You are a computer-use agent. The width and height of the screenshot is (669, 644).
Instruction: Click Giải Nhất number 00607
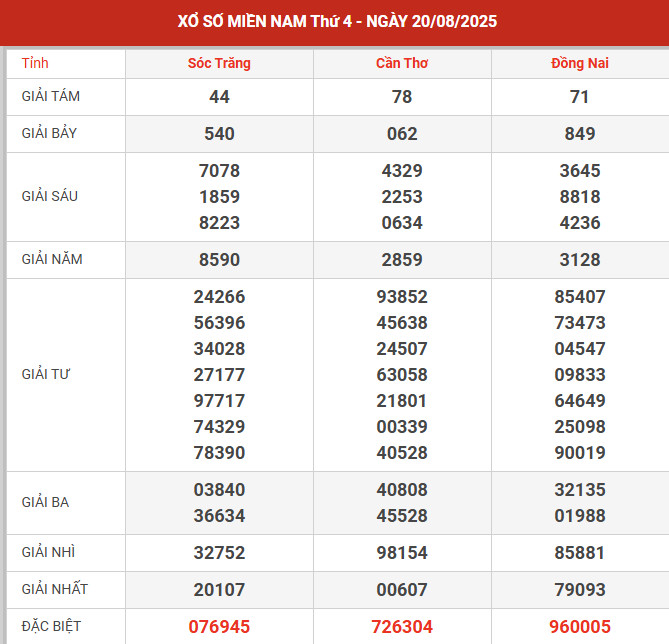pyautogui.click(x=402, y=590)
